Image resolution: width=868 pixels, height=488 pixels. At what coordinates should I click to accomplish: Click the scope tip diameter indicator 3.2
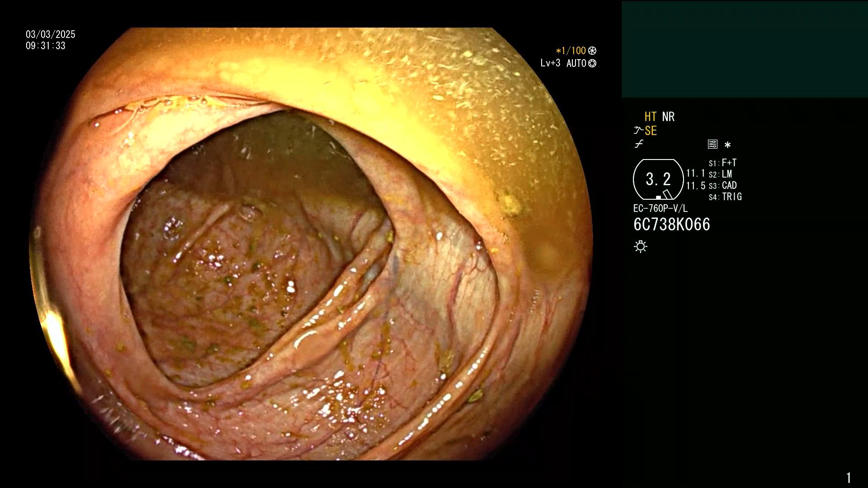[x=658, y=179]
